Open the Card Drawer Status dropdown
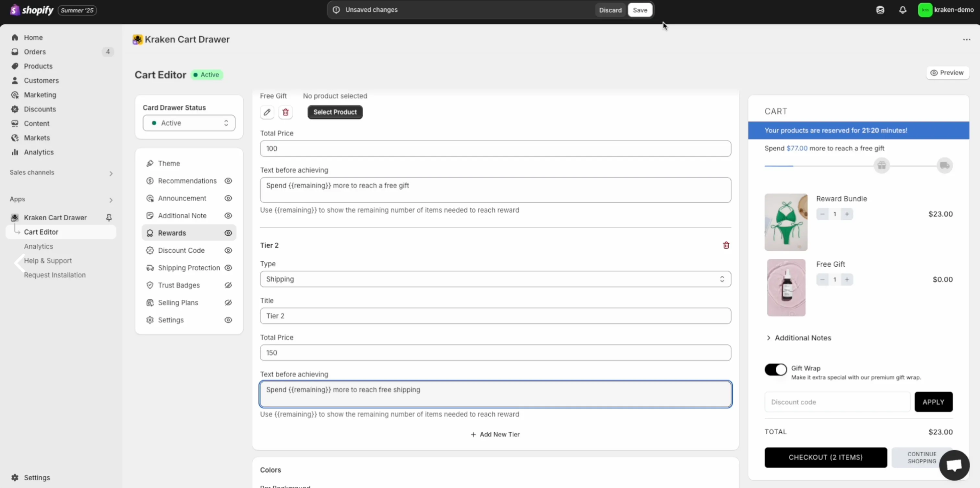The height and width of the screenshot is (488, 980). (189, 123)
